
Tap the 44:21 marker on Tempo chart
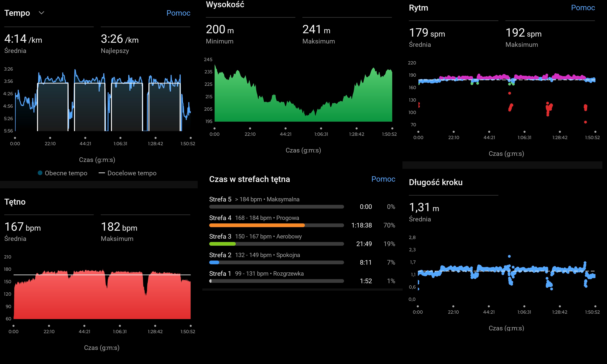pos(85,138)
